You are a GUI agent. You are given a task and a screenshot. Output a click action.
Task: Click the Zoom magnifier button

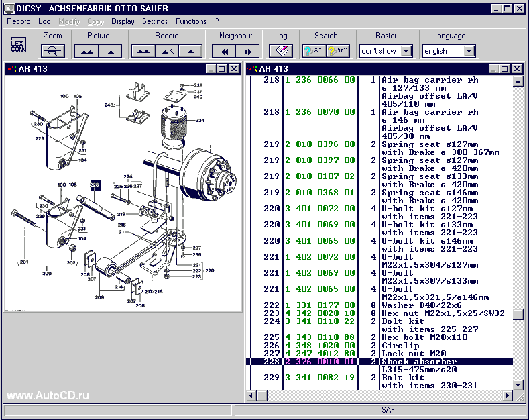(52, 51)
